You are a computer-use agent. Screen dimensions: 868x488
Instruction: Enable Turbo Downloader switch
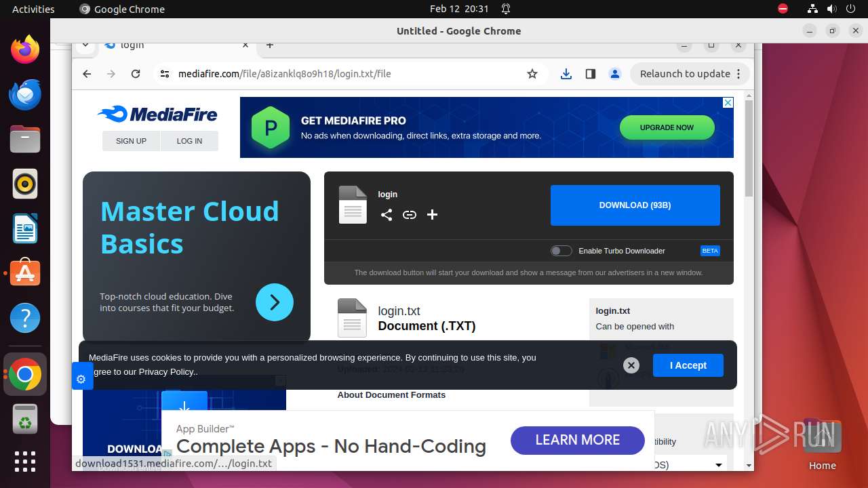(561, 251)
